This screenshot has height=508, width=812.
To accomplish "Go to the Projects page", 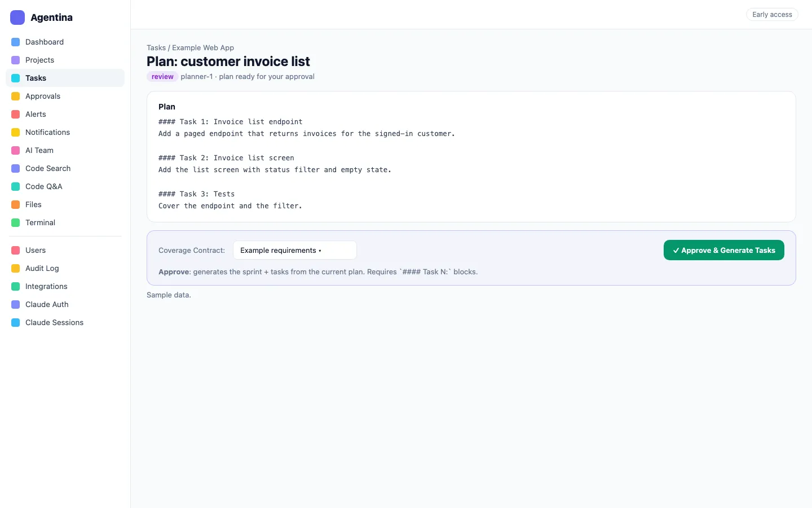I will click(x=65, y=60).
